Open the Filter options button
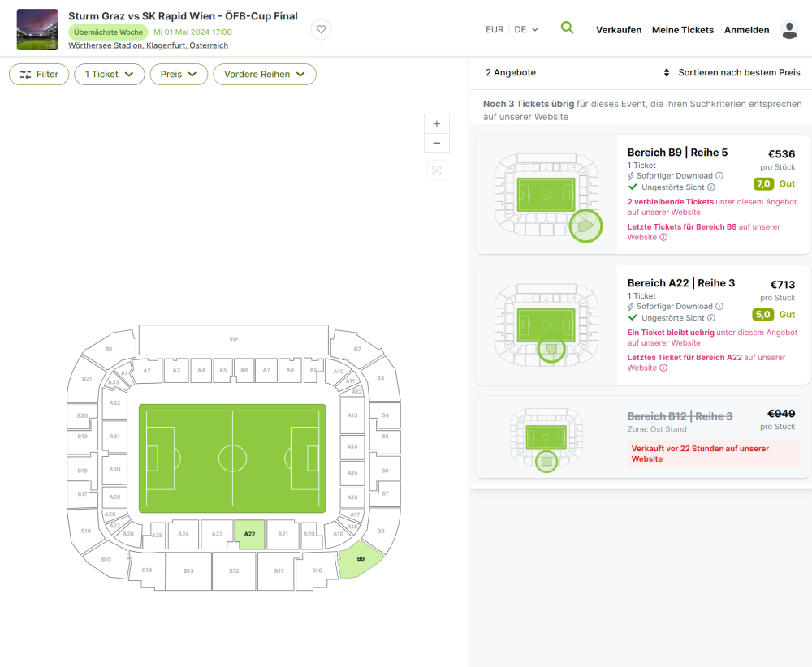 coord(39,74)
